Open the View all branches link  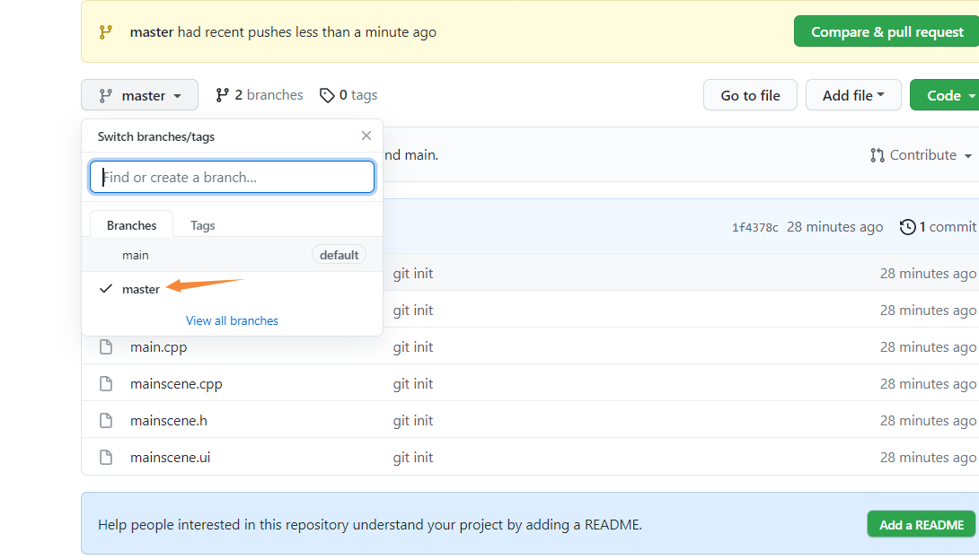point(232,320)
